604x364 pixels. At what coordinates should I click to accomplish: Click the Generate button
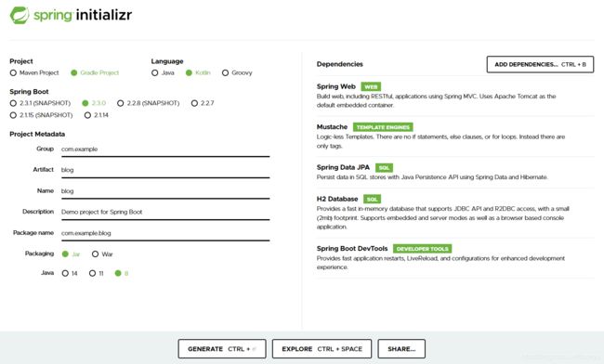pyautogui.click(x=222, y=349)
